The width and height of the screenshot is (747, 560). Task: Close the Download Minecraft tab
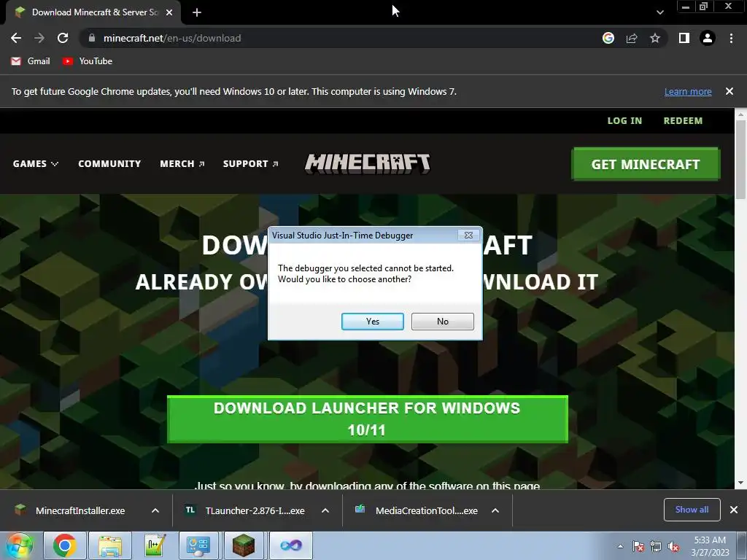169,12
